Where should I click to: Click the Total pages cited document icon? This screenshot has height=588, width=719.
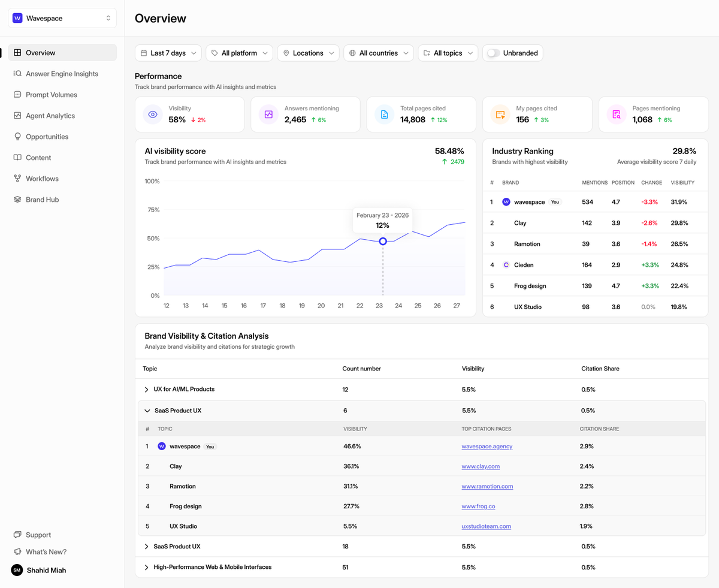coord(385,114)
